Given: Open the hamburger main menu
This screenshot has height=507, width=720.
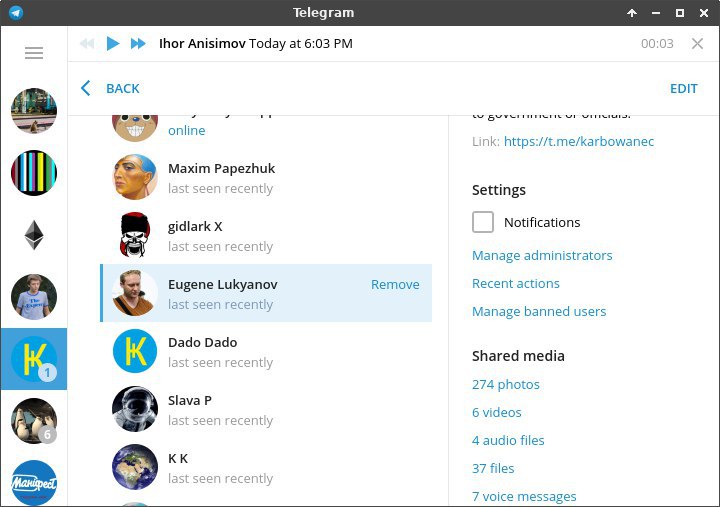Looking at the screenshot, I should (34, 53).
